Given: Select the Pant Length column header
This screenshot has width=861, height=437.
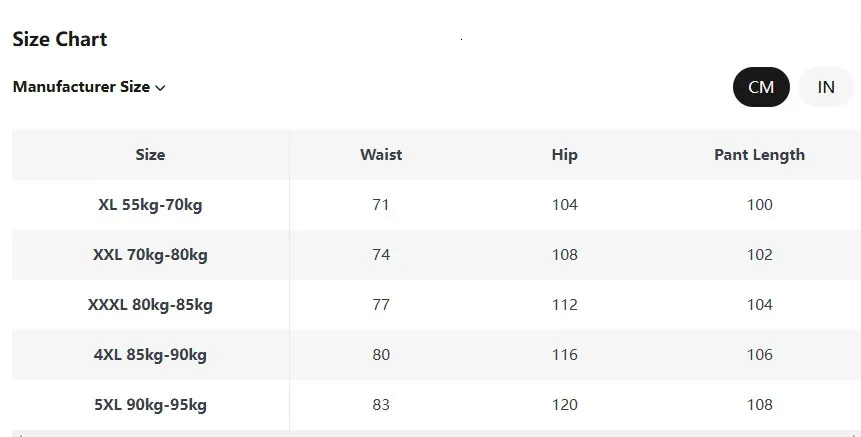Looking at the screenshot, I should [759, 155].
